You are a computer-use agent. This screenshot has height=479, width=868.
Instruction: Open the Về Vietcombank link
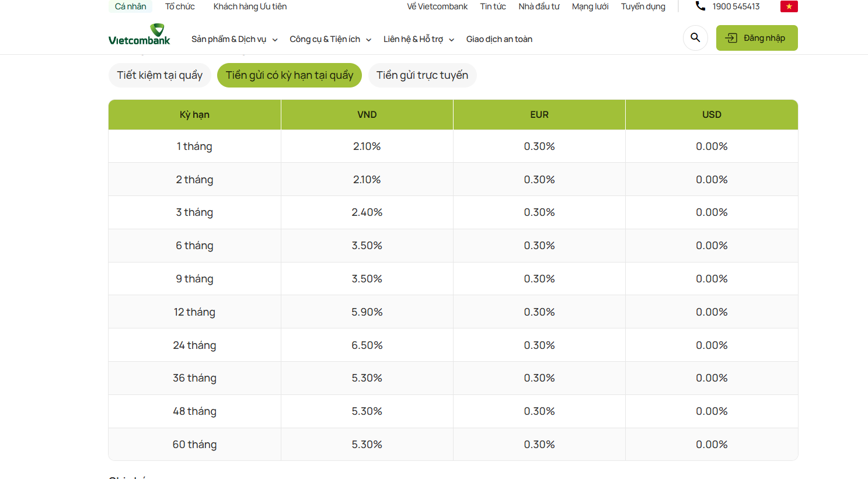click(x=437, y=6)
